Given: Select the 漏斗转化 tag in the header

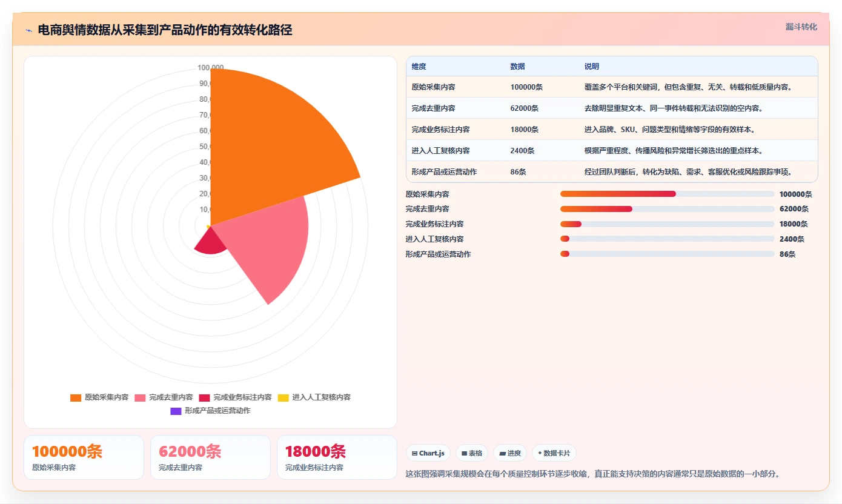Looking at the screenshot, I should (801, 27).
